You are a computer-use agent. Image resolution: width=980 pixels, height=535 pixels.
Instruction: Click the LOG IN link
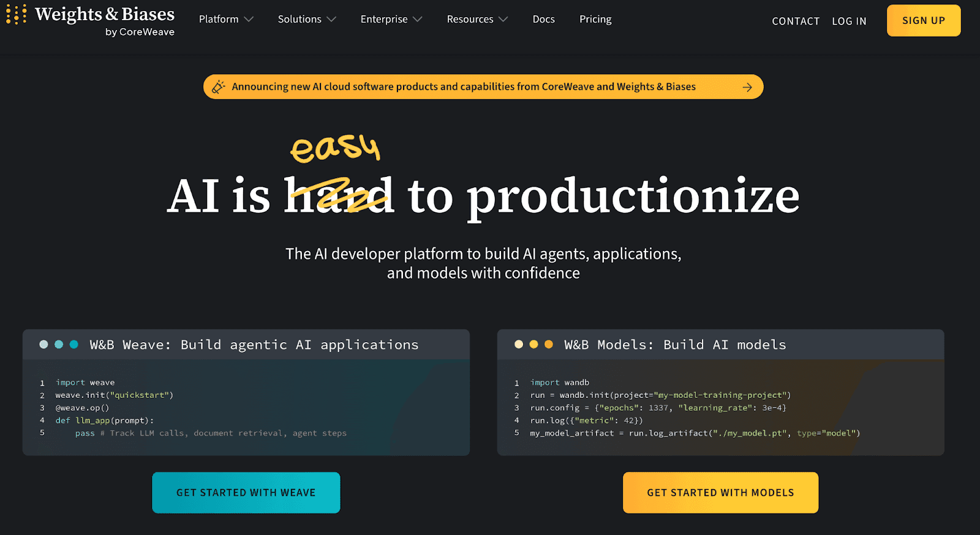tap(849, 21)
